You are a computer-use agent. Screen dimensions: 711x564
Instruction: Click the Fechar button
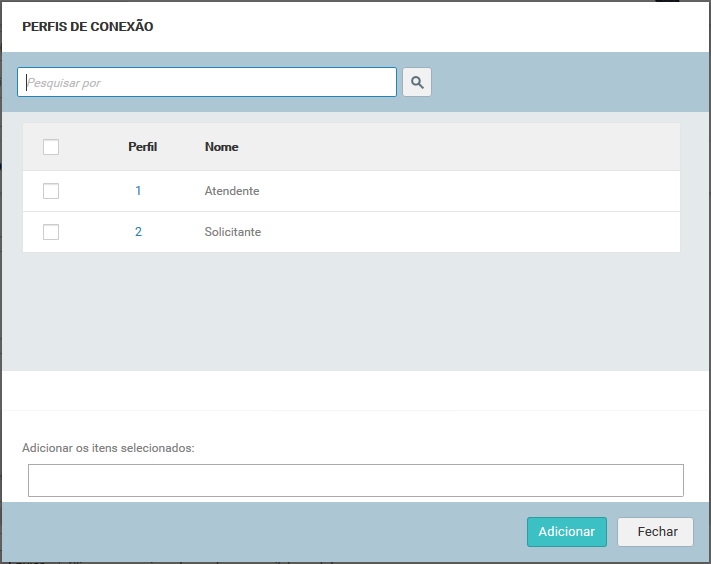click(655, 532)
